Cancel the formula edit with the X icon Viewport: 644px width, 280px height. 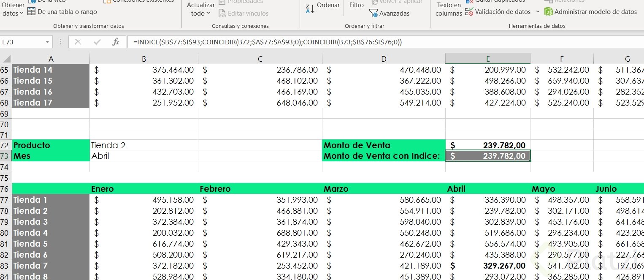point(78,42)
